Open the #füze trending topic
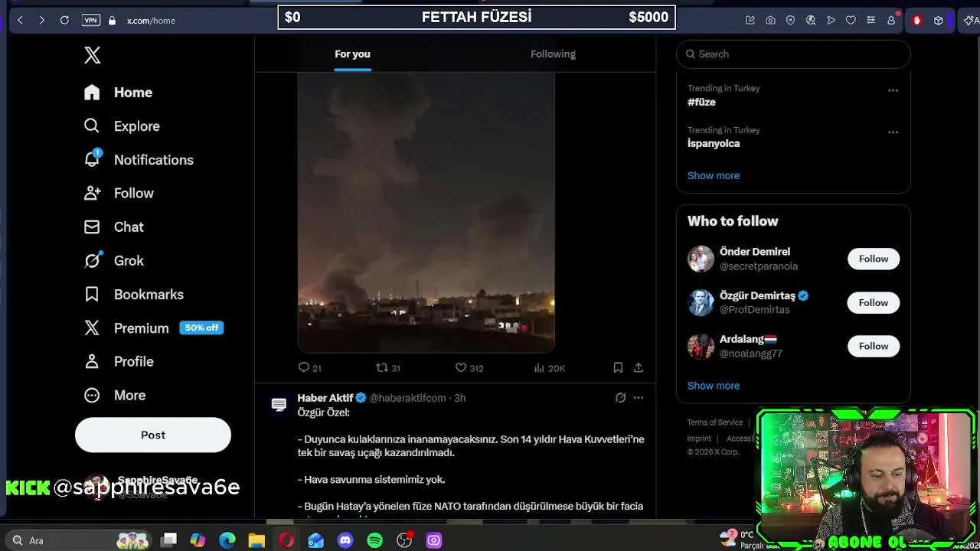Image resolution: width=980 pixels, height=551 pixels. tap(701, 102)
